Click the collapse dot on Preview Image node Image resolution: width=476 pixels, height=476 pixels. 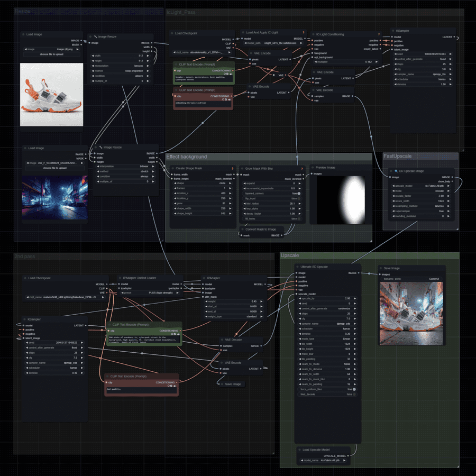312,167
